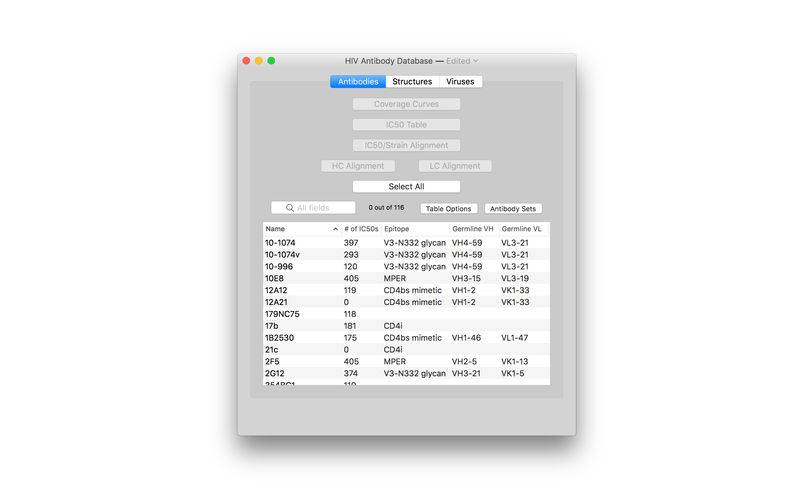Click CD4i epitope in 17b row
Screen dimensions: 800x500
393,326
